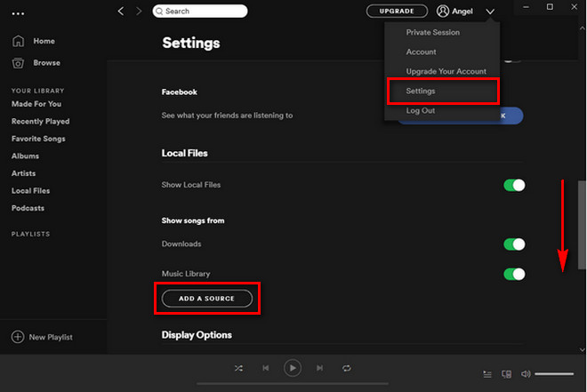Click the Show Local Files label
This screenshot has width=587, height=392.
191,185
